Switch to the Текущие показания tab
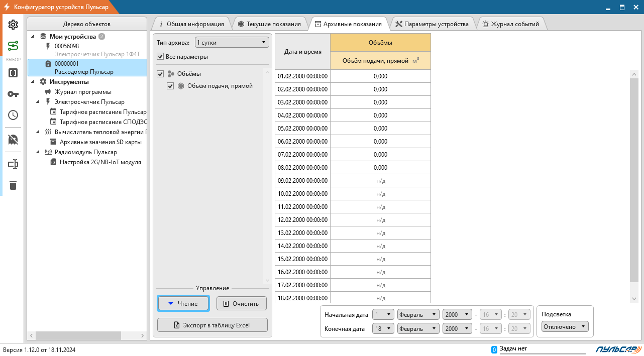This screenshot has width=644, height=356. click(269, 24)
